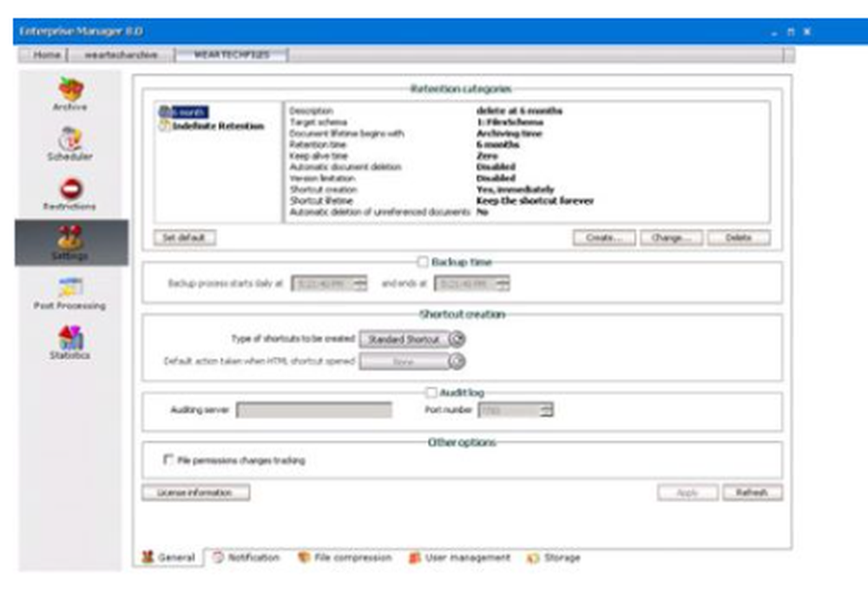
Task: Minimize the Enterprise Manager window
Action: pos(774,32)
